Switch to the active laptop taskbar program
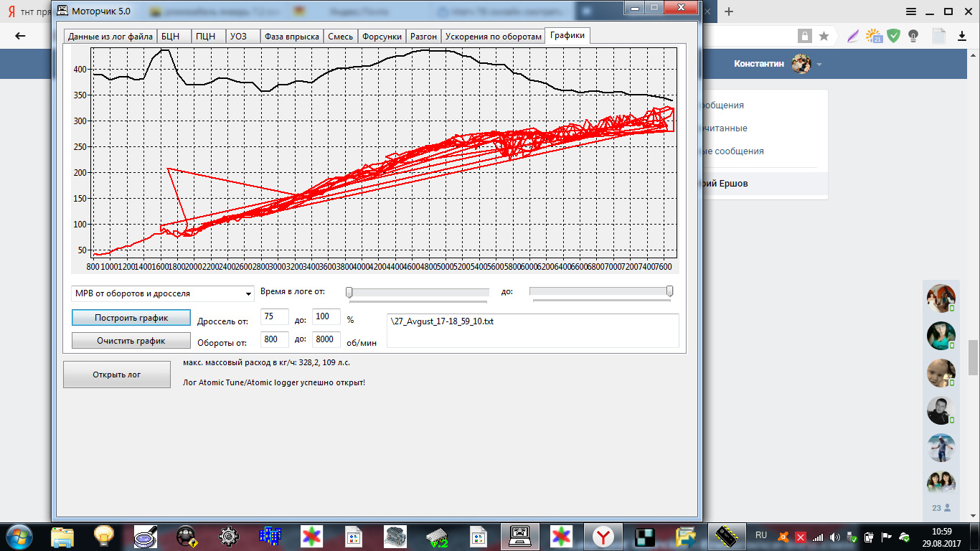 pos(519,536)
